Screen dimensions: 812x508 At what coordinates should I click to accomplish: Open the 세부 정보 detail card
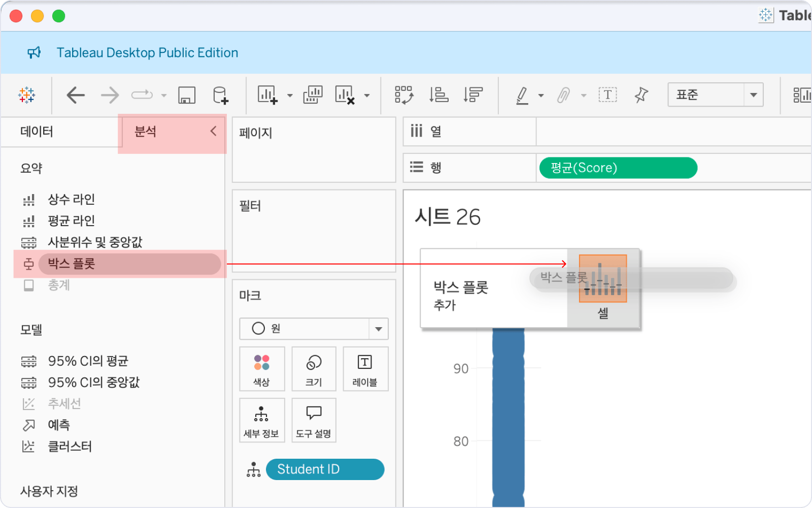tap(262, 421)
